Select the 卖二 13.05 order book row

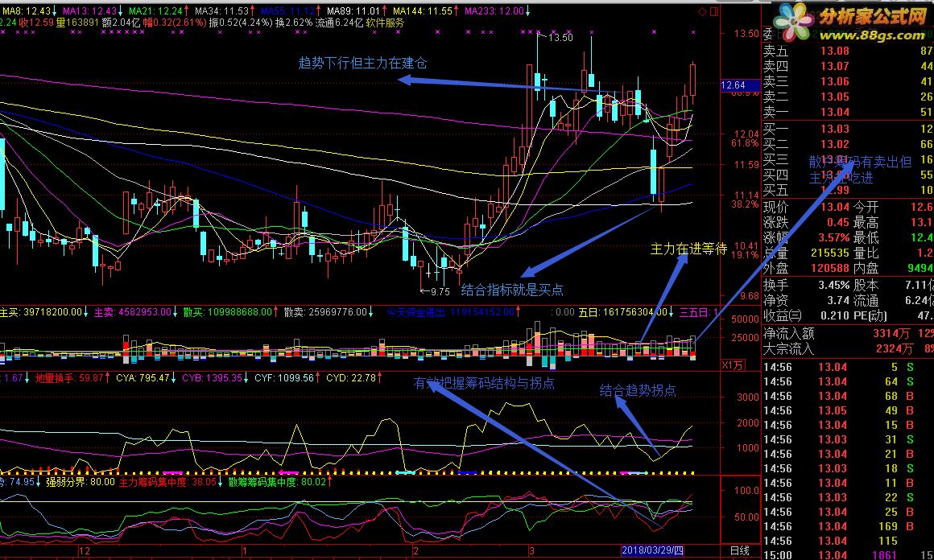pyautogui.click(x=848, y=97)
